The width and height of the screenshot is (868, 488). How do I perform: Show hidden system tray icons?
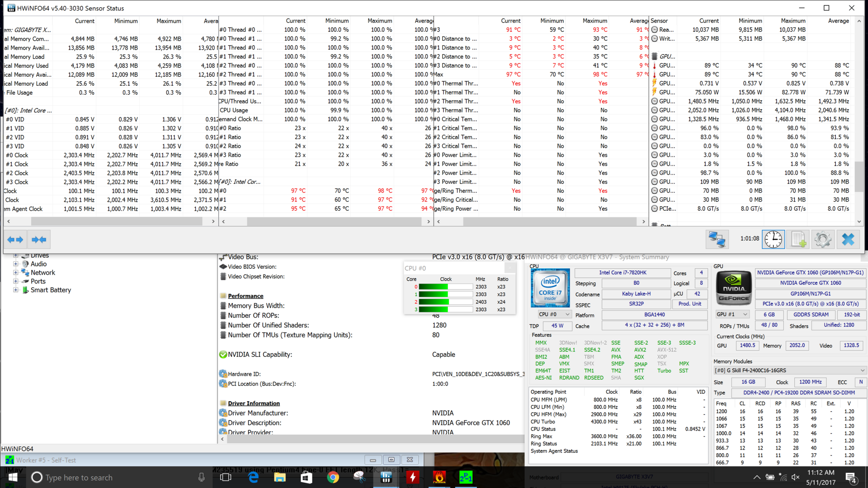[x=757, y=478]
